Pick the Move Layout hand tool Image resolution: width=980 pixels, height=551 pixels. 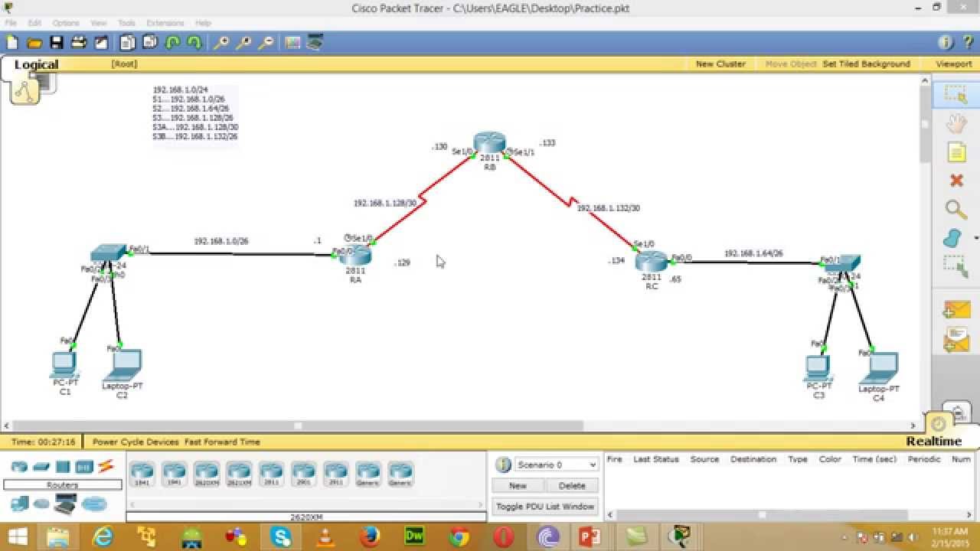tap(955, 123)
